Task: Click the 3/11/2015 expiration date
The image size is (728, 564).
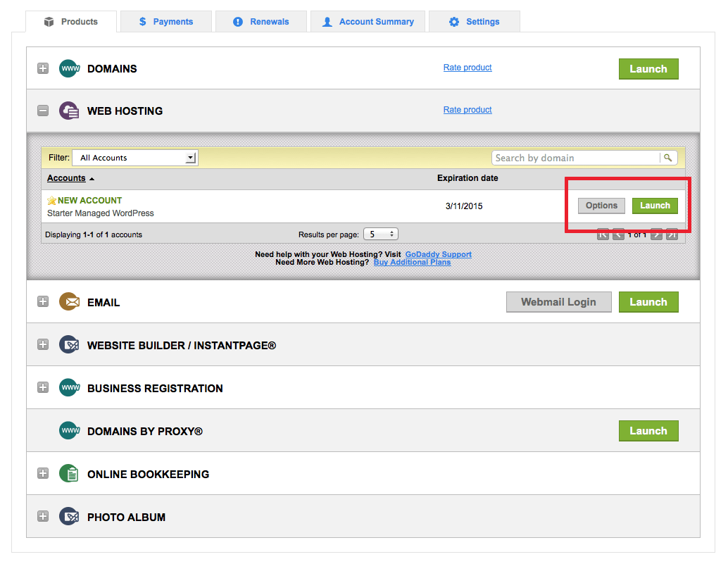Action: [464, 206]
